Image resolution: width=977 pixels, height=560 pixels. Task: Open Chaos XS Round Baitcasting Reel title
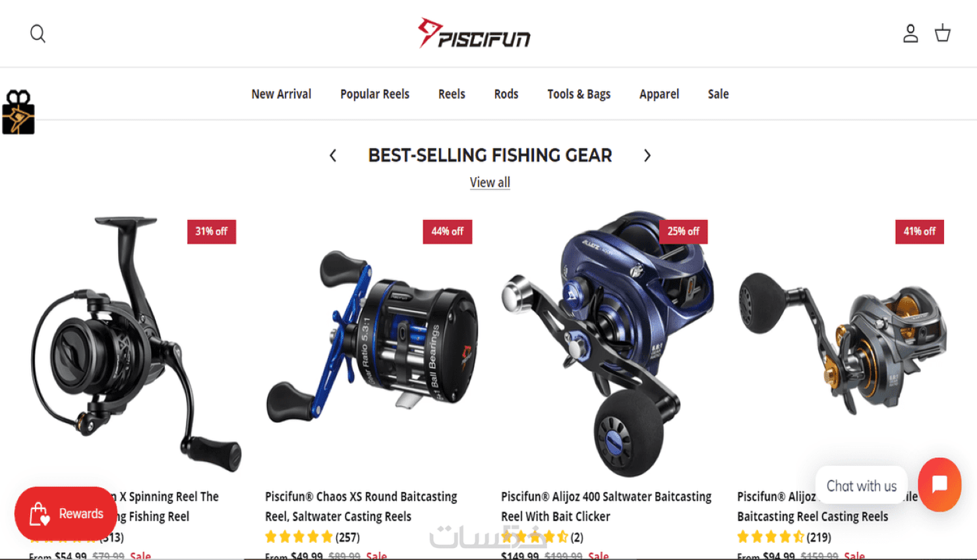click(361, 506)
